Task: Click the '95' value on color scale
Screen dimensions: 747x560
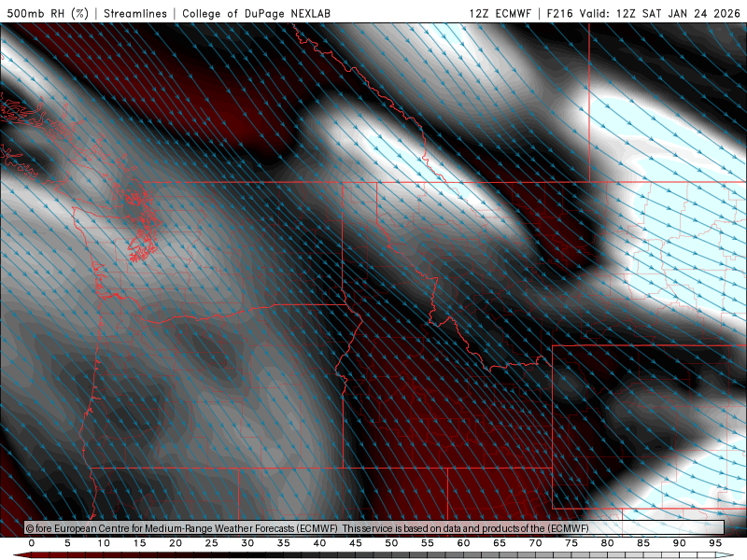Action: point(715,543)
